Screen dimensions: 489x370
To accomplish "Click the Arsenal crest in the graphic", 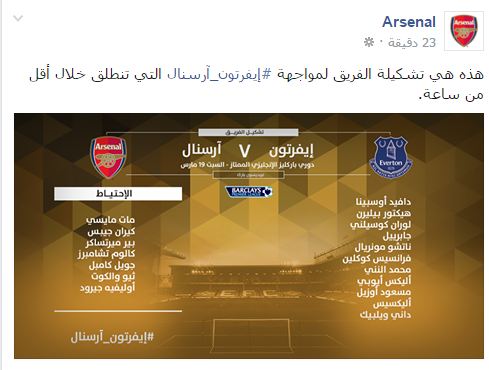I will click(x=108, y=157).
